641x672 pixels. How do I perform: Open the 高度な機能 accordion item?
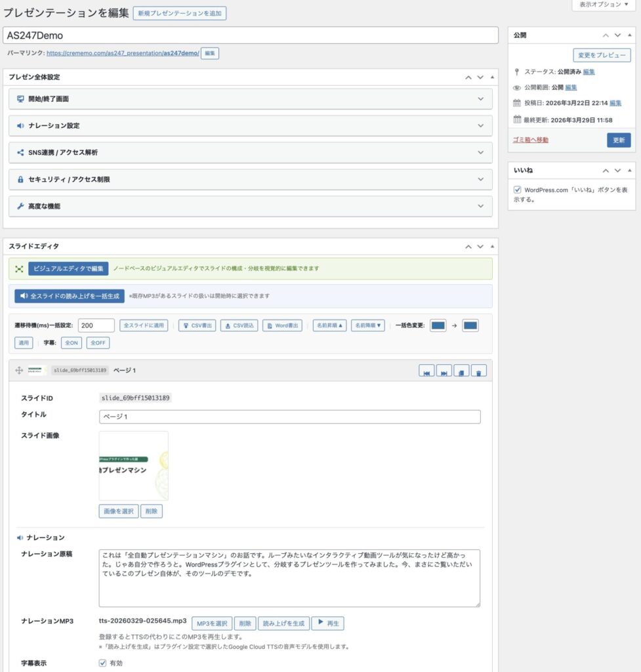[x=251, y=206]
